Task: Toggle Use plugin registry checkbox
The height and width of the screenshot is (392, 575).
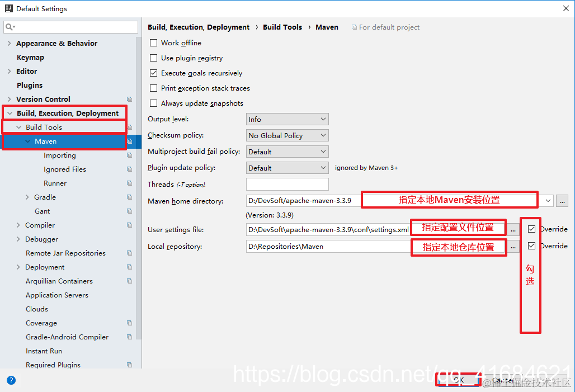Action: pos(154,58)
